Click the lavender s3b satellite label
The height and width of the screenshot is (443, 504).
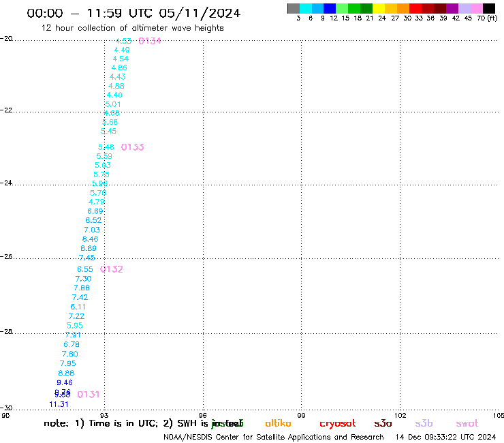pos(424,423)
